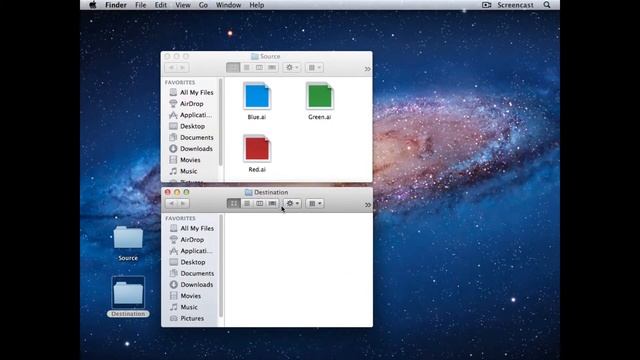This screenshot has height=360, width=640.
Task: Show more toolbar items in Destination window
Action: [367, 204]
